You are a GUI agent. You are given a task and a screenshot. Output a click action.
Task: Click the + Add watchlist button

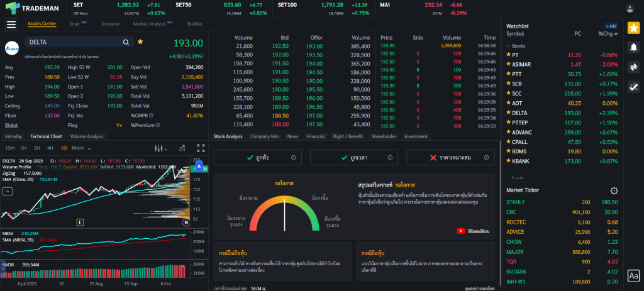coord(611,26)
